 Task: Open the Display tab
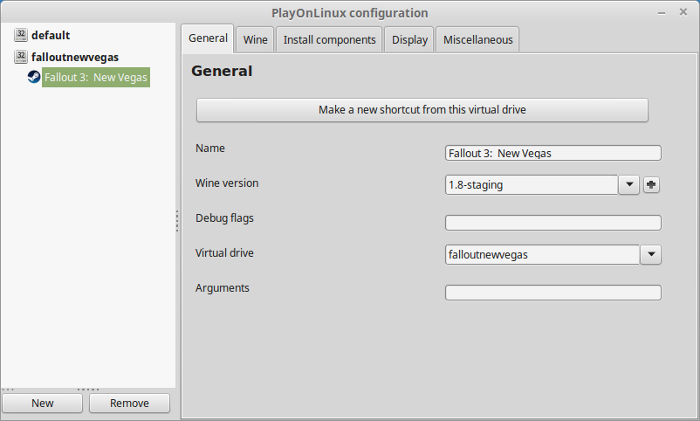409,40
